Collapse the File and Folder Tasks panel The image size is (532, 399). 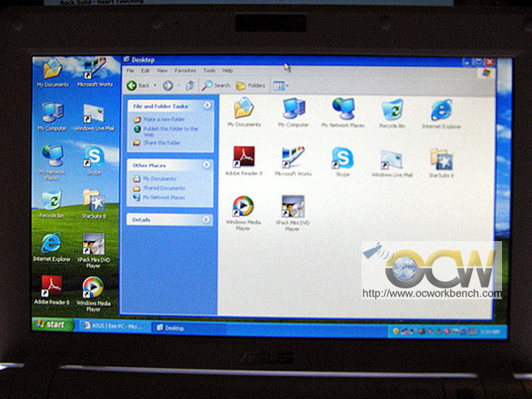coord(207,106)
